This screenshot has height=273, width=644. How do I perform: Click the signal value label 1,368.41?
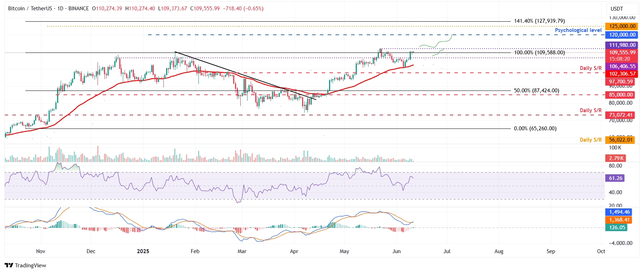pyautogui.click(x=619, y=220)
